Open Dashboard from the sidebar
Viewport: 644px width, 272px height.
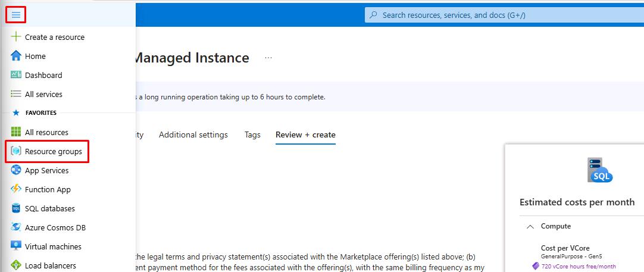click(43, 75)
